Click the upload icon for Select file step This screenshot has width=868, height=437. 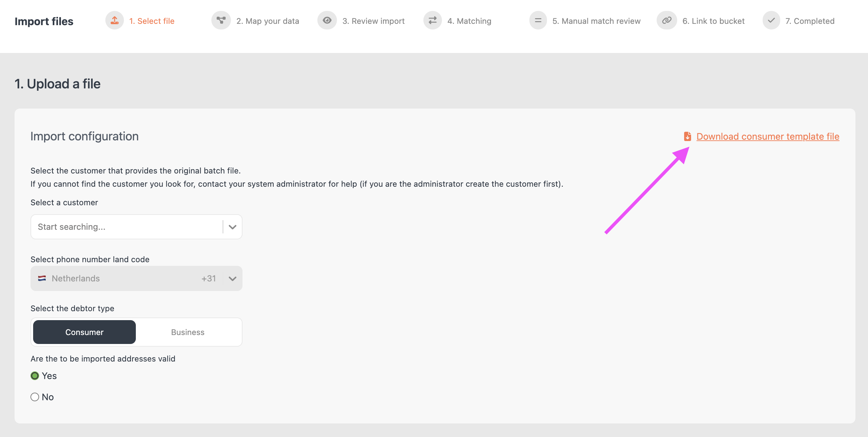click(115, 21)
